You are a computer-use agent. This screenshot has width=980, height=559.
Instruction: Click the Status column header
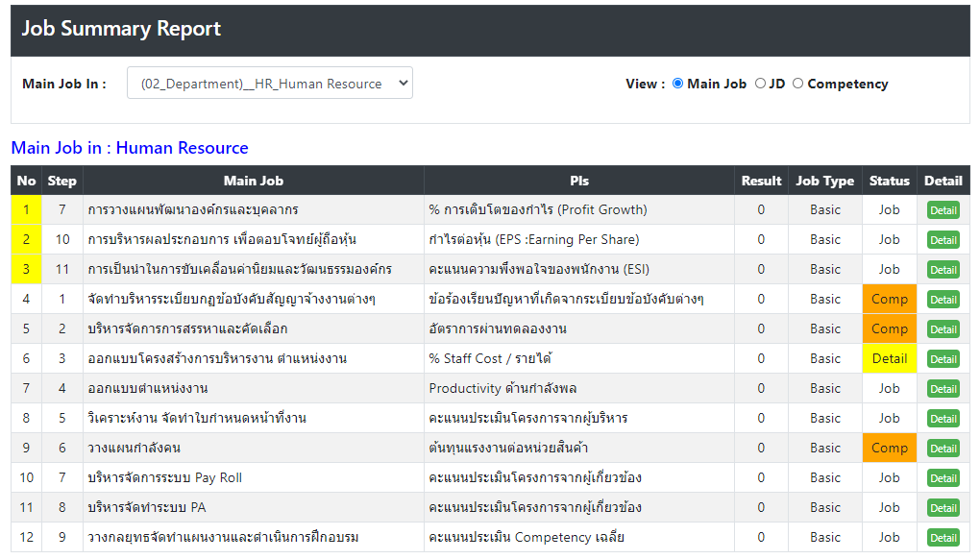[x=890, y=181]
